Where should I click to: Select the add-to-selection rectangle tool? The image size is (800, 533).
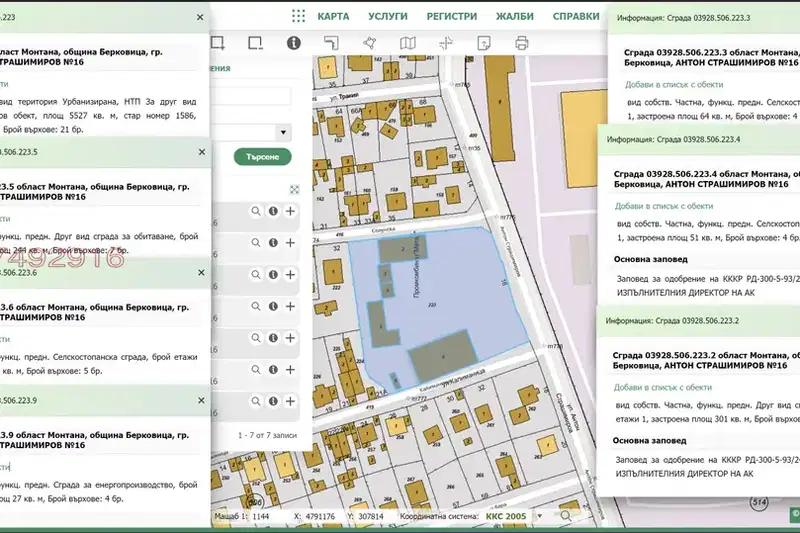tap(218, 43)
